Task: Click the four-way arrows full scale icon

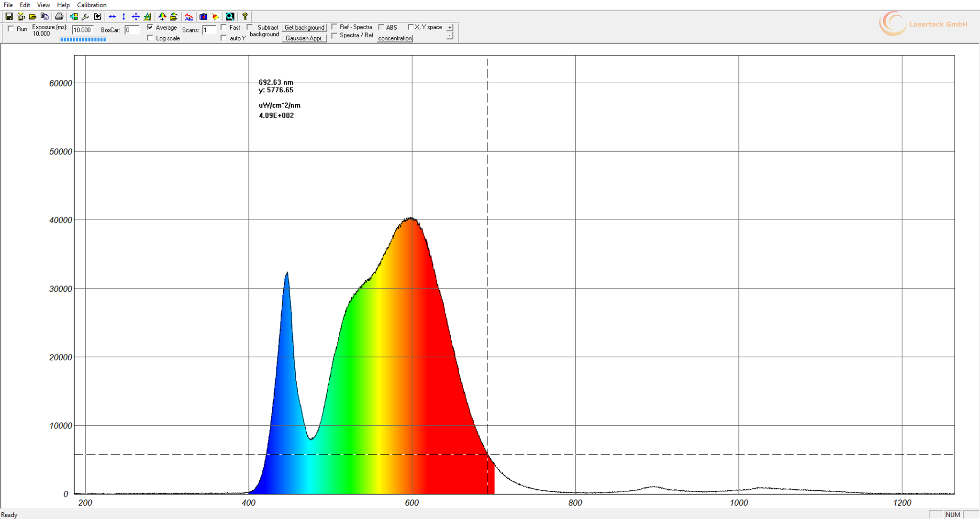Action: click(x=135, y=17)
